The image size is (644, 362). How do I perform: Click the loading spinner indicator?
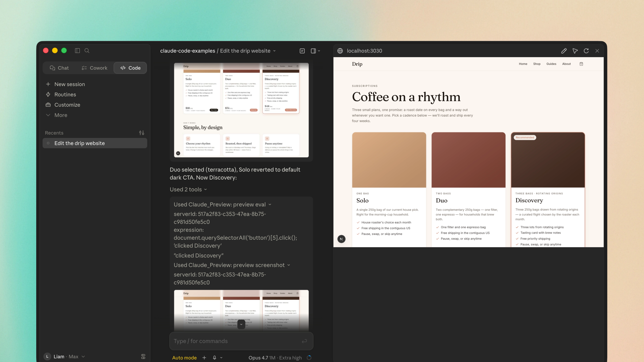pyautogui.click(x=309, y=358)
